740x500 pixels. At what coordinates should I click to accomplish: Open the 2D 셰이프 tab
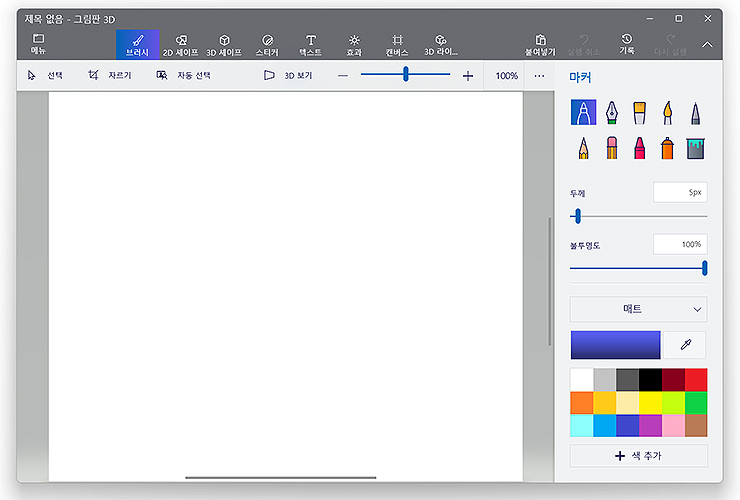click(x=180, y=45)
